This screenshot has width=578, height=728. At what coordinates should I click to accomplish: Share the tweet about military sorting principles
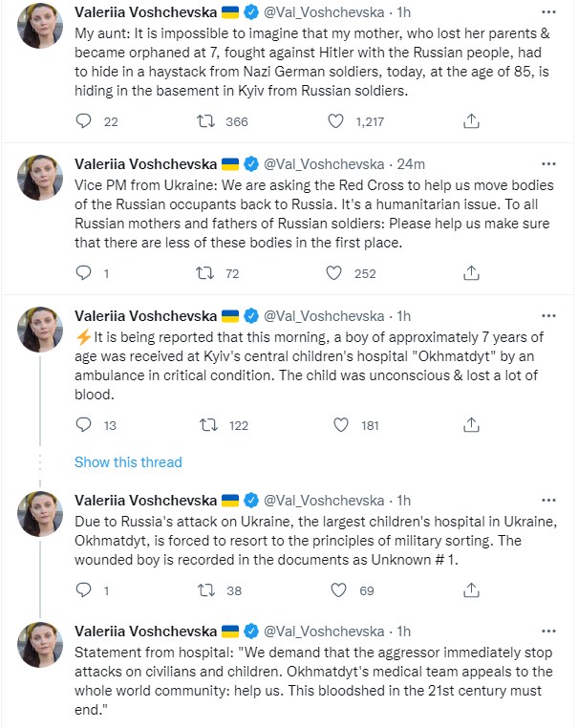click(x=470, y=590)
